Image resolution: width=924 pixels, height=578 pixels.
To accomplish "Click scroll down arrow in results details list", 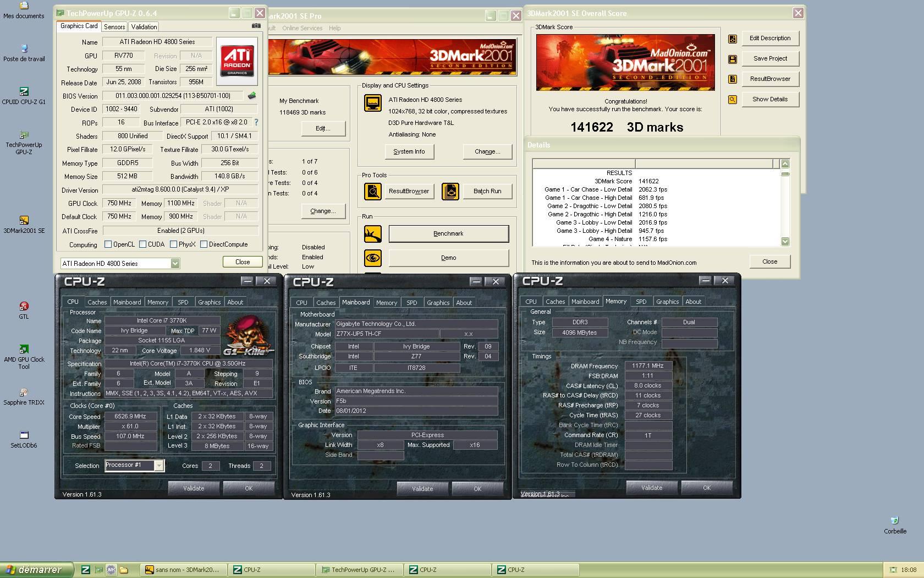I will tap(785, 241).
